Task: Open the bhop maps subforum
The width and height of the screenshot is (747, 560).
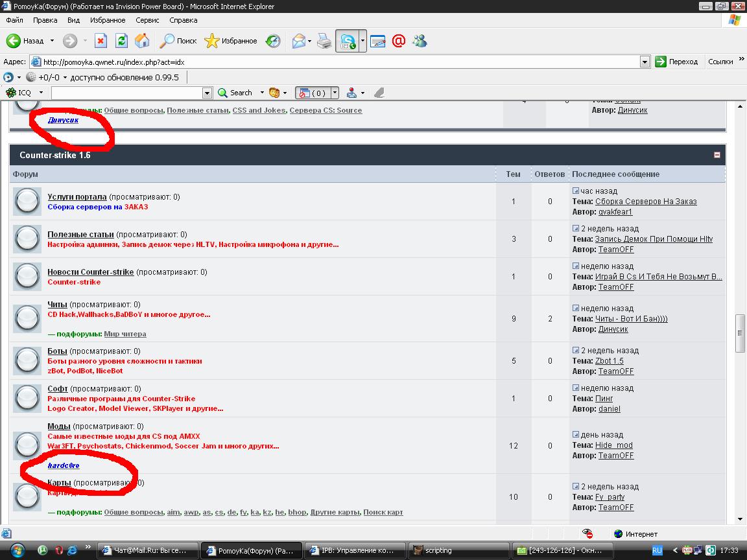Action: pyautogui.click(x=297, y=512)
